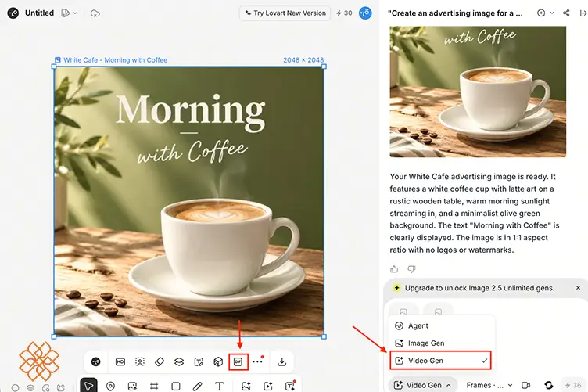This screenshot has height=392, width=588.
Task: Open the generated coffee image in chat
Action: click(478, 92)
